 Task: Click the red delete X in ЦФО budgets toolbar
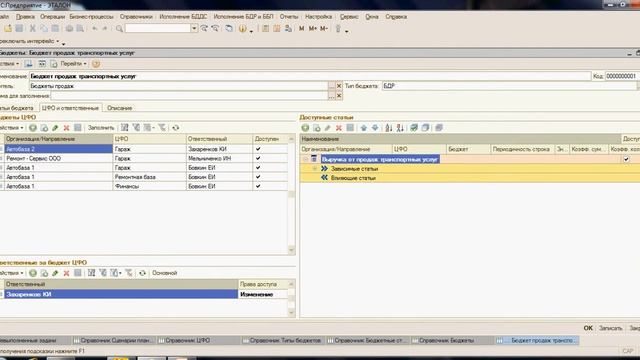pyautogui.click(x=66, y=128)
